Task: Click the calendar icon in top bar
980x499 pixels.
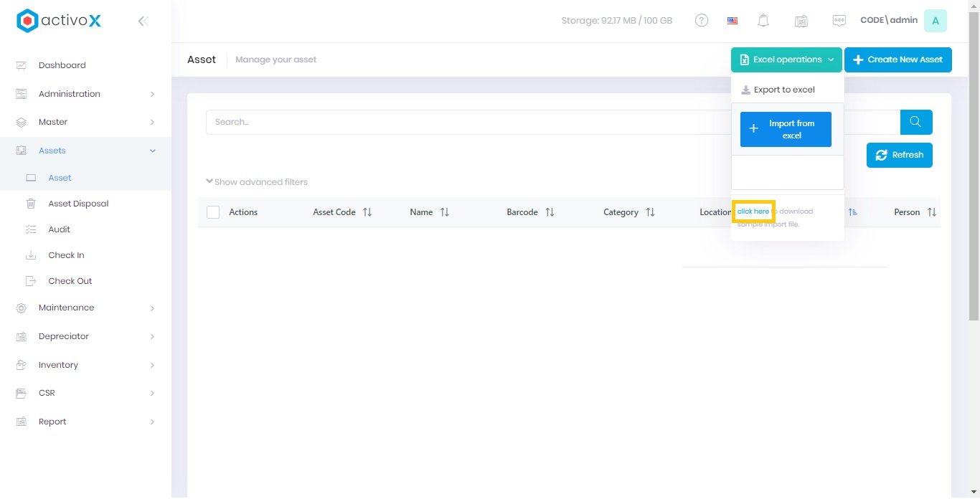Action: pyautogui.click(x=801, y=21)
